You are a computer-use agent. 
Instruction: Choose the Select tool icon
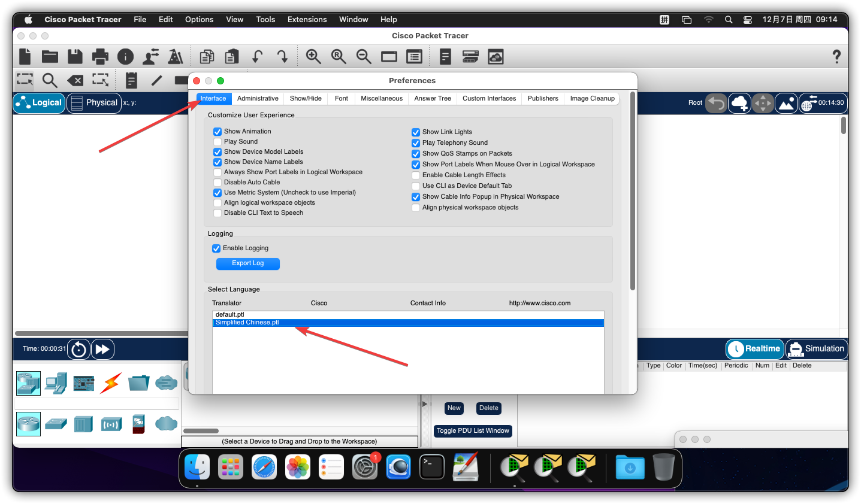(x=25, y=80)
